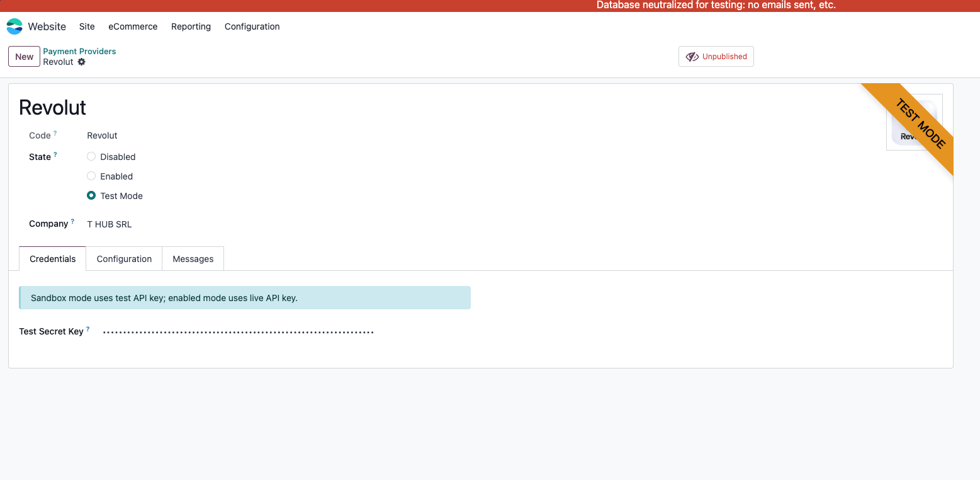Open the Site menu
This screenshot has height=480, width=980.
coord(87,26)
